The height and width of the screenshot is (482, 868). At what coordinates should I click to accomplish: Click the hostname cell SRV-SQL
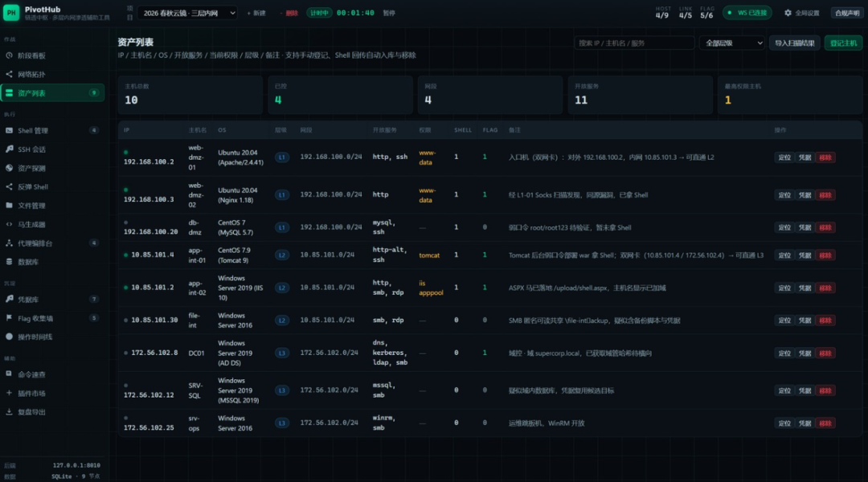pyautogui.click(x=195, y=390)
